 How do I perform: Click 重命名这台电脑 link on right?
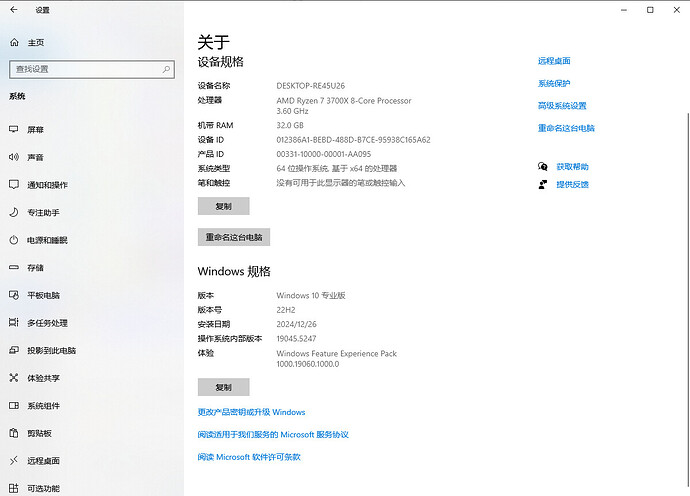566,128
